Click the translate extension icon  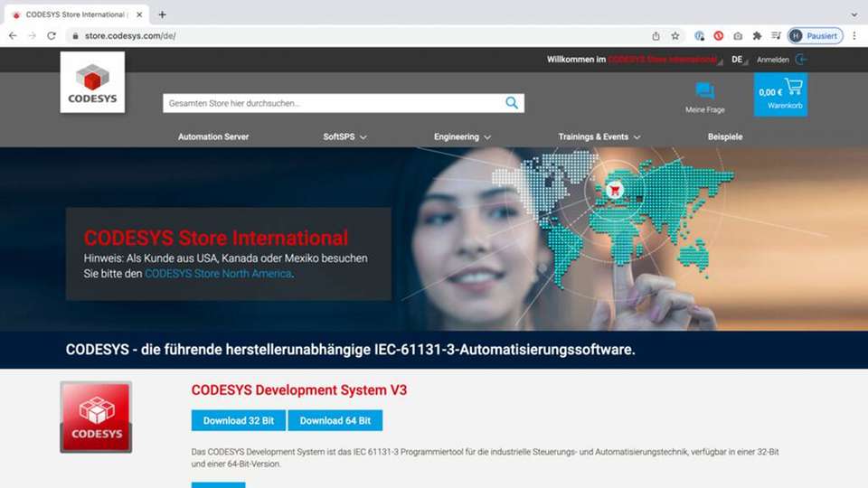pos(699,36)
